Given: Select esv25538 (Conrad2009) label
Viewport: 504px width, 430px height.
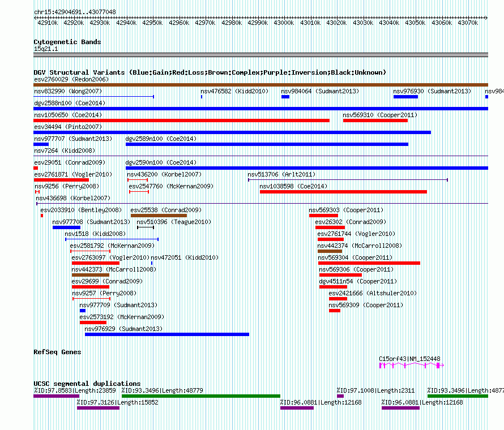Looking at the screenshot, I should tap(166, 210).
